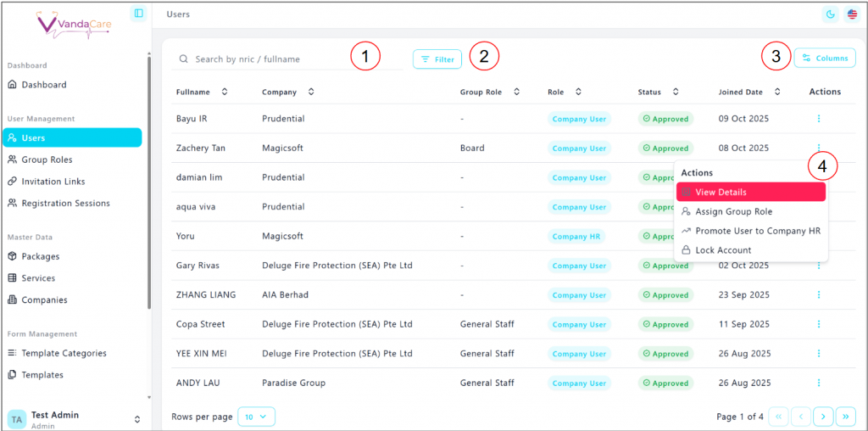Click the US flag language icon

pyautogui.click(x=851, y=14)
